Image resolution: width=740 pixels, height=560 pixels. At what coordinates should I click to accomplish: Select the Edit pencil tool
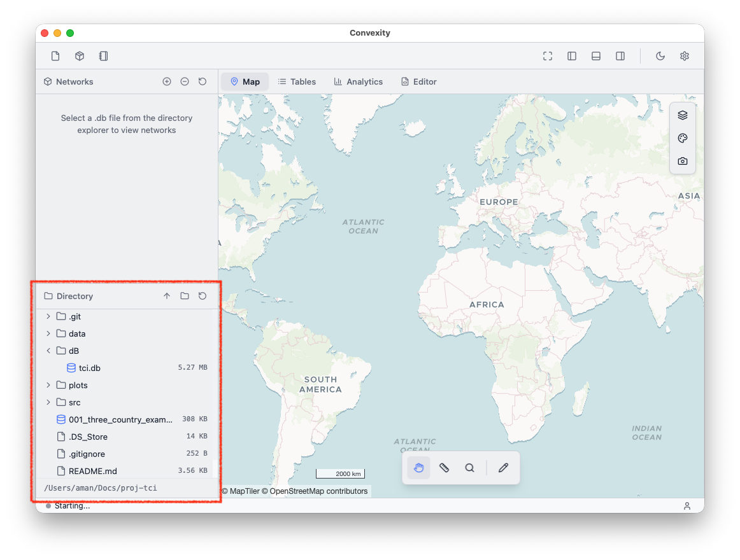[503, 467]
